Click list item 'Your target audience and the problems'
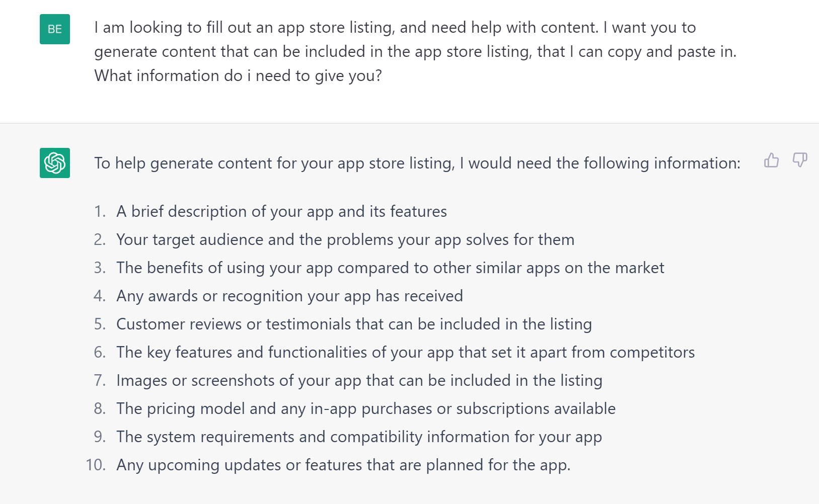 coord(345,239)
